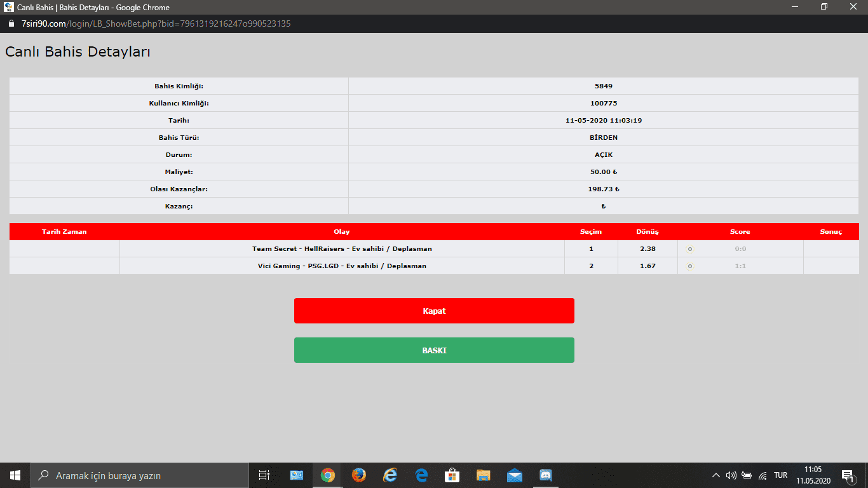The width and height of the screenshot is (868, 488).
Task: Click the Seçim column header
Action: click(591, 232)
